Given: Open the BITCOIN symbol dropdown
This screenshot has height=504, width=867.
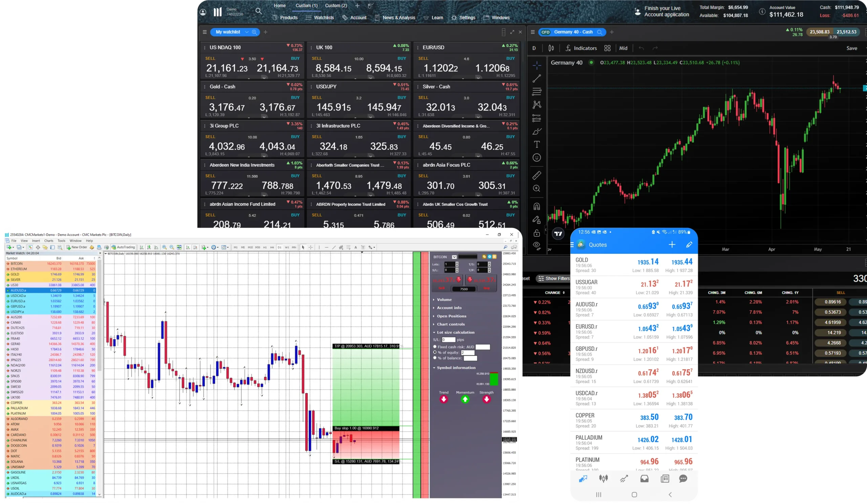Looking at the screenshot, I should [454, 257].
